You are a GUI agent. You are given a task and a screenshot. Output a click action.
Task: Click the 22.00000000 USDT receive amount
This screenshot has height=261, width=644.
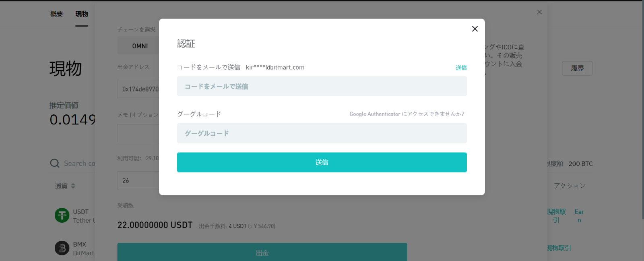155,225
